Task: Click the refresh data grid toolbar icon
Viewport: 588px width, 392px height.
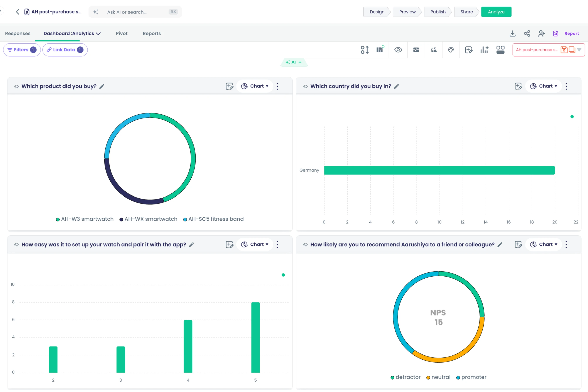Action: 380,49
